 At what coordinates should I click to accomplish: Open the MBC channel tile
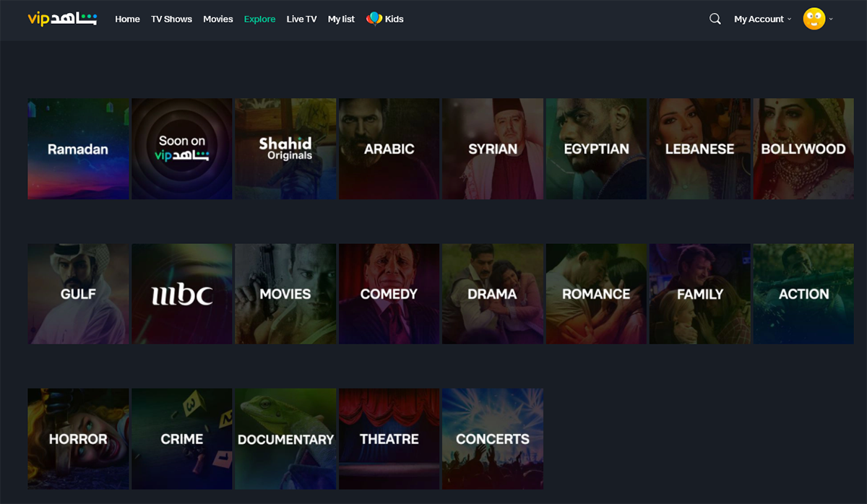[x=182, y=294]
